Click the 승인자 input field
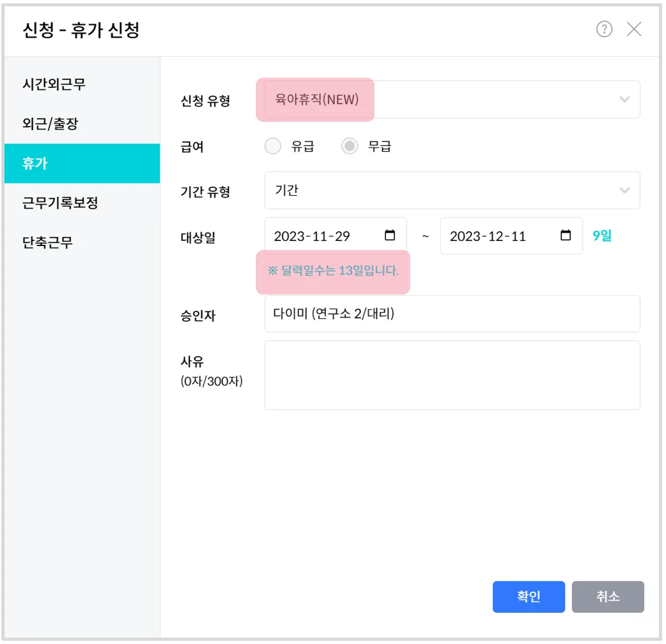This screenshot has width=666, height=644. [x=452, y=314]
